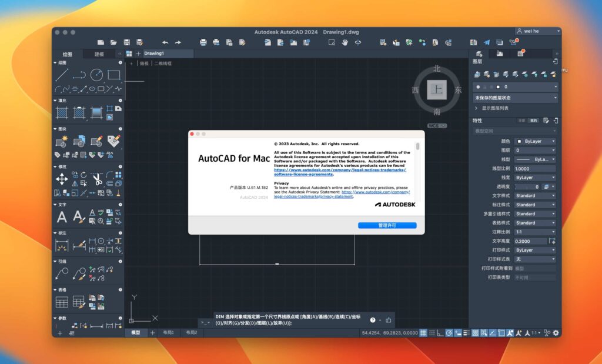
Task: Select the Line tool in the 绘图 panel
Action: [x=62, y=74]
